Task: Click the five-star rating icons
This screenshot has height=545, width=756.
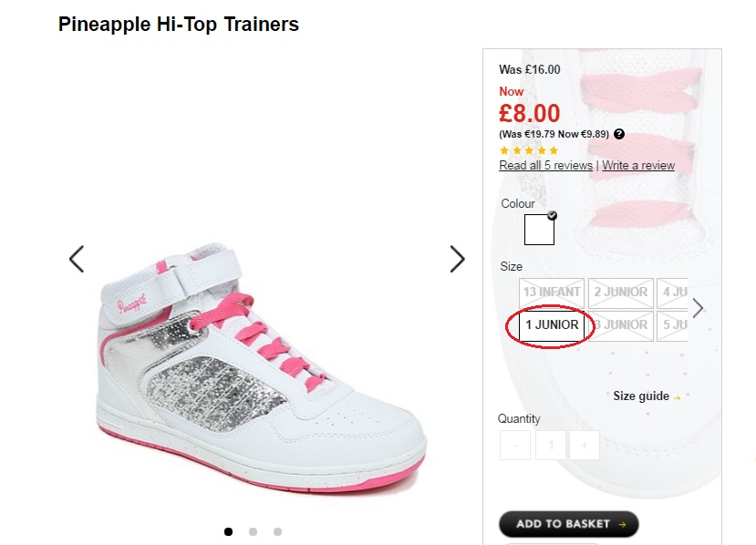Action: (x=529, y=150)
